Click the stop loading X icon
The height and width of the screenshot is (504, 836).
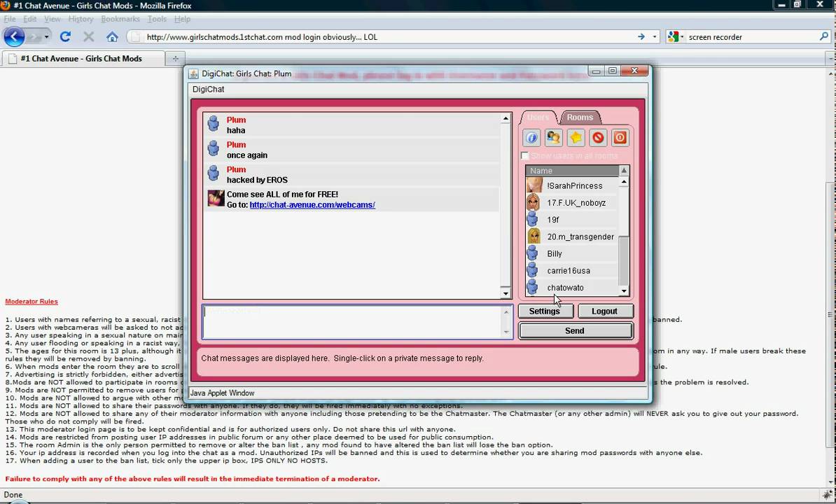pos(88,37)
